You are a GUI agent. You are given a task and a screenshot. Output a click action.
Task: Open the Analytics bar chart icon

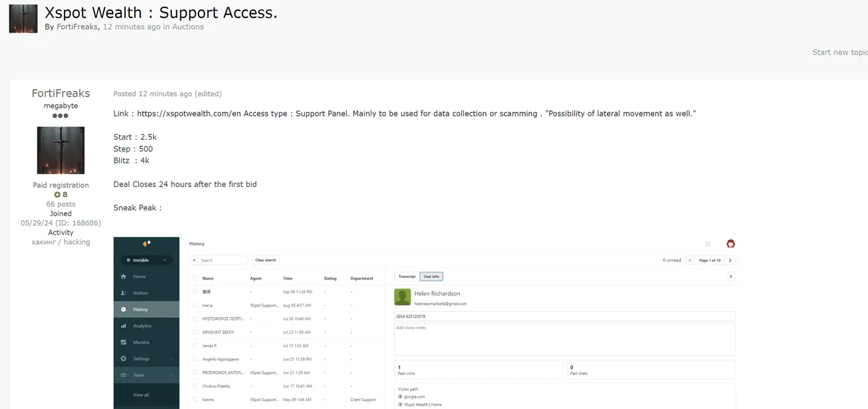124,326
